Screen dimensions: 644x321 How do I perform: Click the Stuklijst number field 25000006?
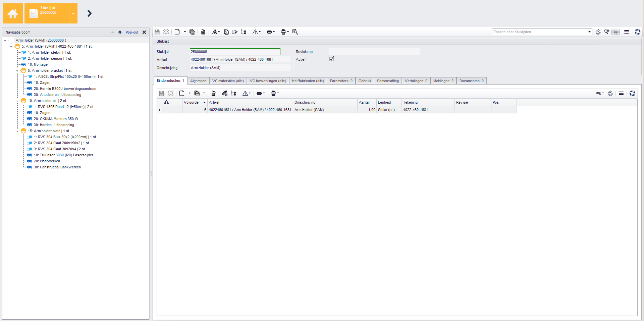[235, 52]
